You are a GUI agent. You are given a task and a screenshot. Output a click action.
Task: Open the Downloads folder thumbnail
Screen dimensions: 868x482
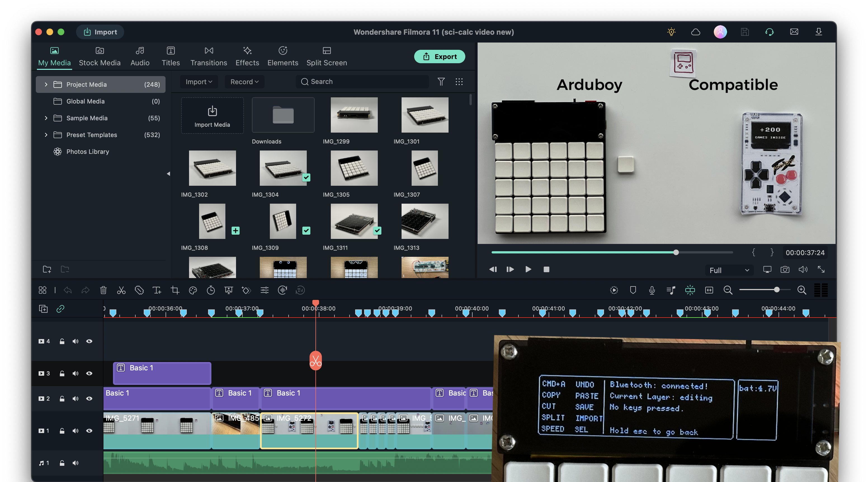coord(283,115)
